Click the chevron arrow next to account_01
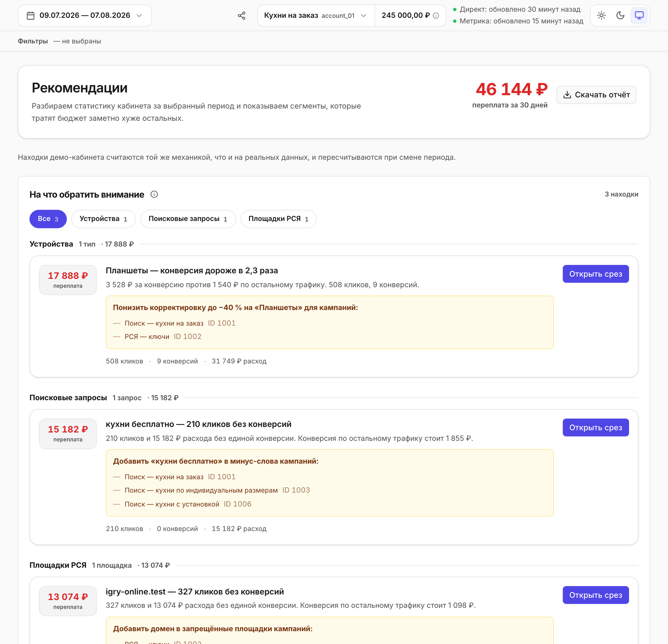This screenshot has height=644, width=668. pos(364,16)
